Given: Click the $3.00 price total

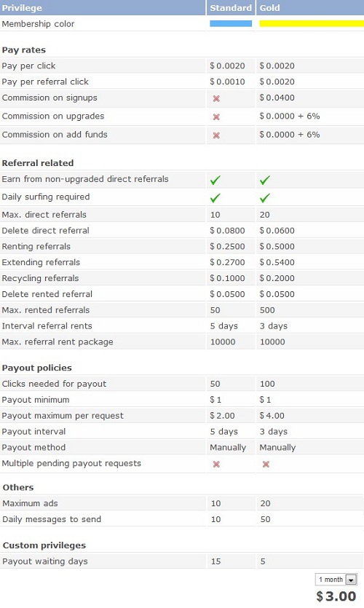Looking at the screenshot, I should (336, 596).
